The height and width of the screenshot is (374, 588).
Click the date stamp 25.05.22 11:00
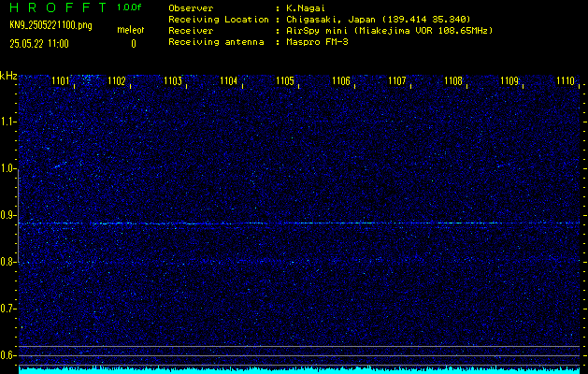tap(39, 44)
